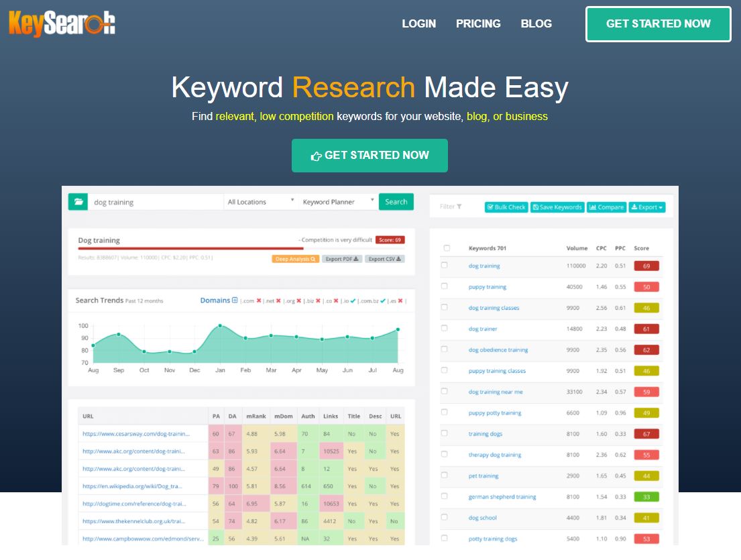Viewport: 741px width, 560px height.
Task: Click the green folder icon beside search box
Action: [x=78, y=202]
